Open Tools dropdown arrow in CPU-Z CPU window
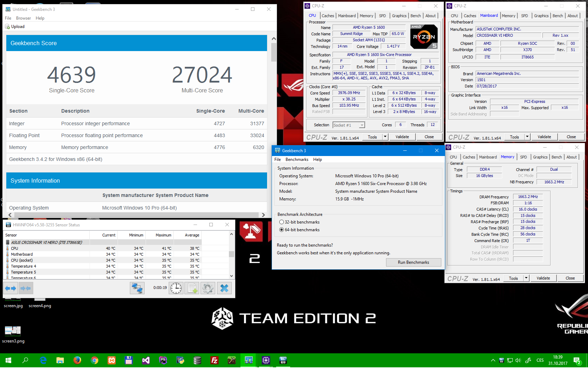This screenshot has height=368, width=588. click(x=385, y=137)
